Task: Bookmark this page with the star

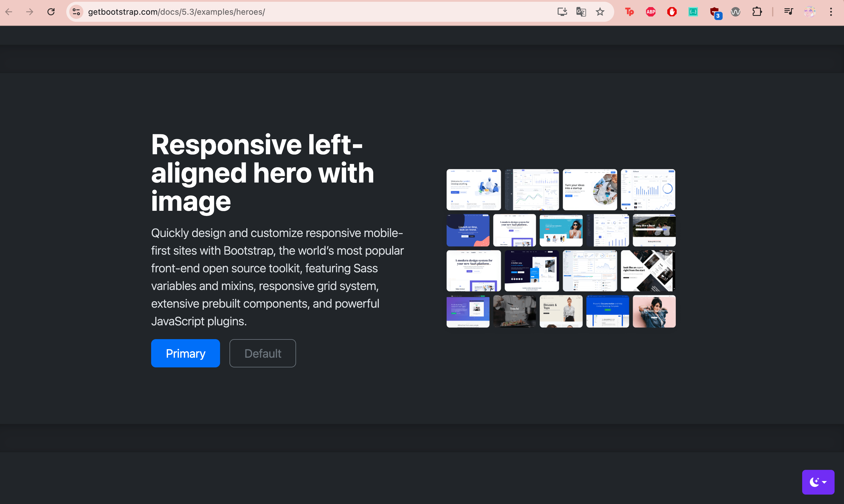Action: coord(600,12)
